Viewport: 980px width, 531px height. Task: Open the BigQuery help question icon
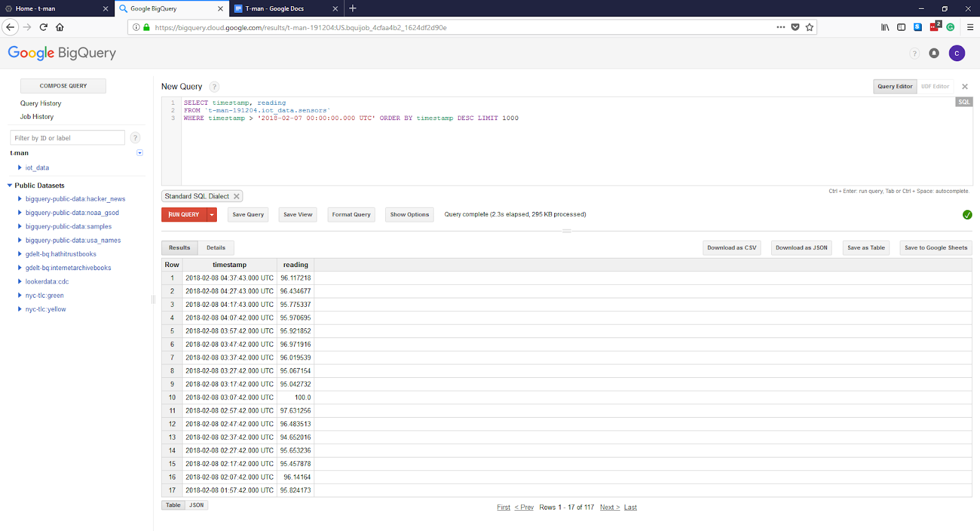914,53
